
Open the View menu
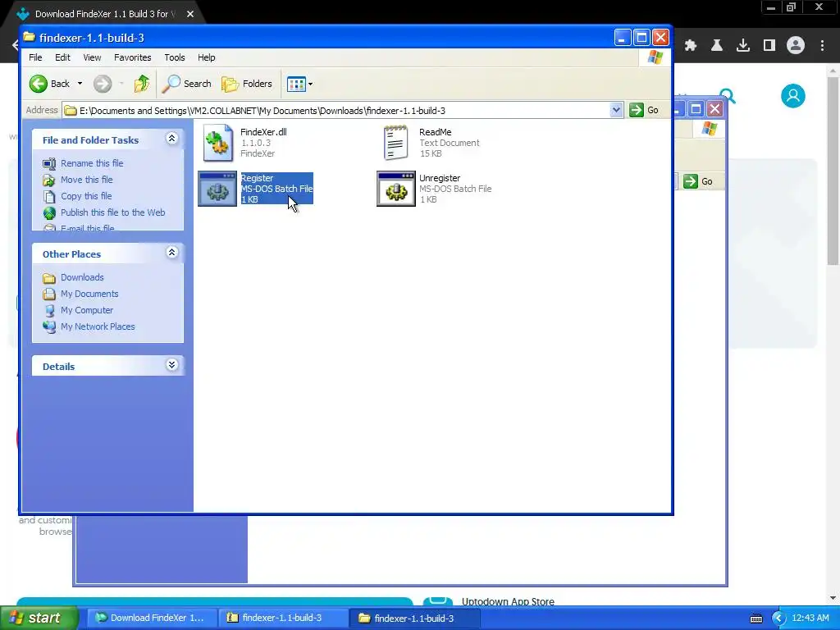[x=92, y=57]
